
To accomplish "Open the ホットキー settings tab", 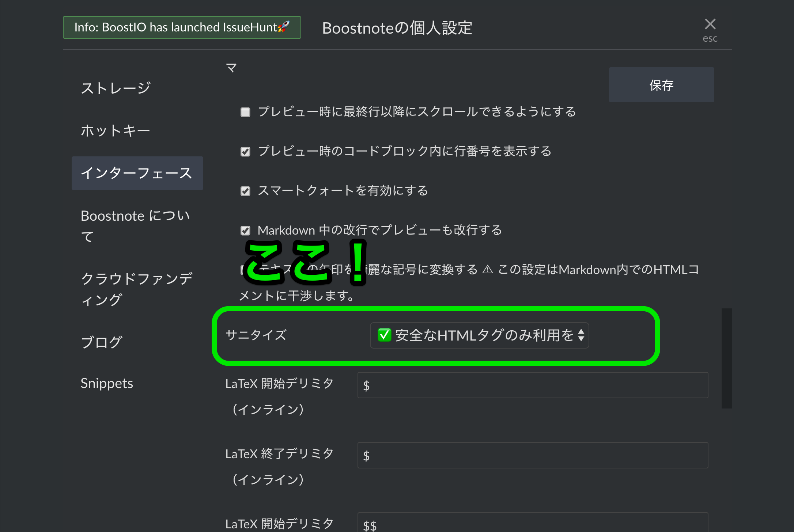I will coord(116,130).
